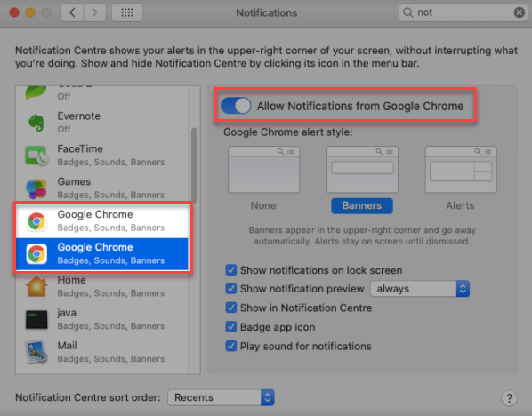The height and width of the screenshot is (416, 532).
Task: Uncheck Show notifications on lock screen
Action: (x=231, y=270)
